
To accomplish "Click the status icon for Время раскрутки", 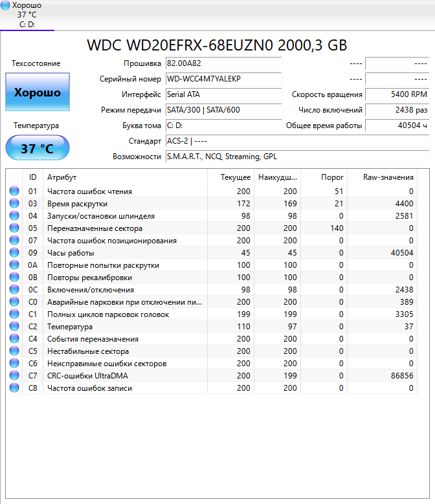I will click(x=14, y=203).
